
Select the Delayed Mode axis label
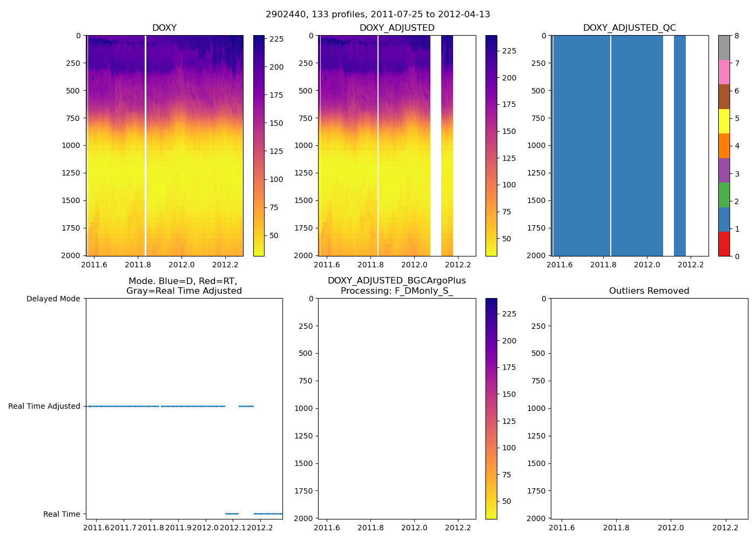(53, 299)
